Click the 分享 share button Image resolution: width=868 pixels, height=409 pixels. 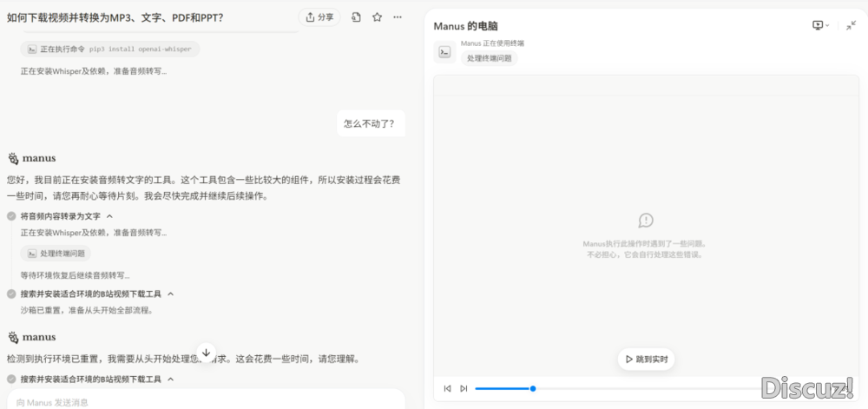(319, 17)
